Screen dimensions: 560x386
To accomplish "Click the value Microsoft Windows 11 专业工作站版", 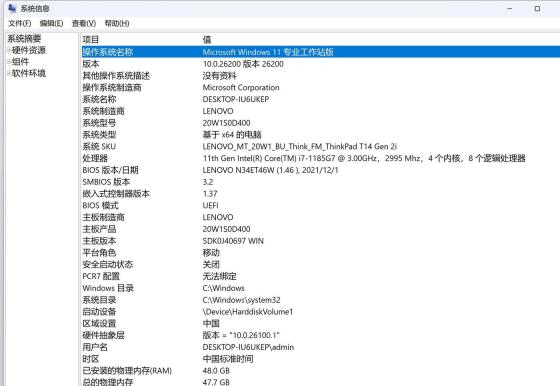I will click(268, 52).
